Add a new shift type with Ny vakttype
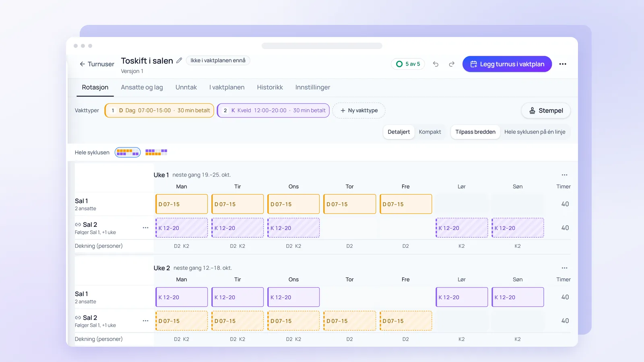This screenshot has height=362, width=644. (x=359, y=111)
